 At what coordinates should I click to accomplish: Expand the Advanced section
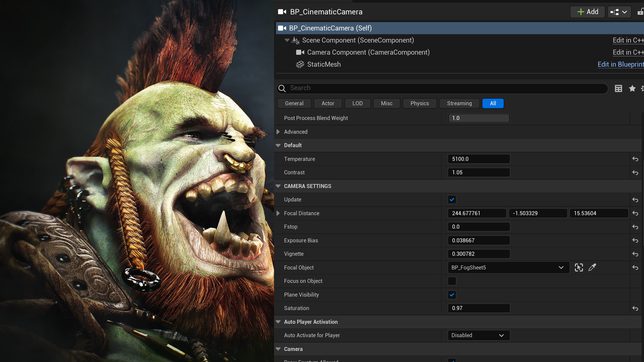(x=278, y=132)
